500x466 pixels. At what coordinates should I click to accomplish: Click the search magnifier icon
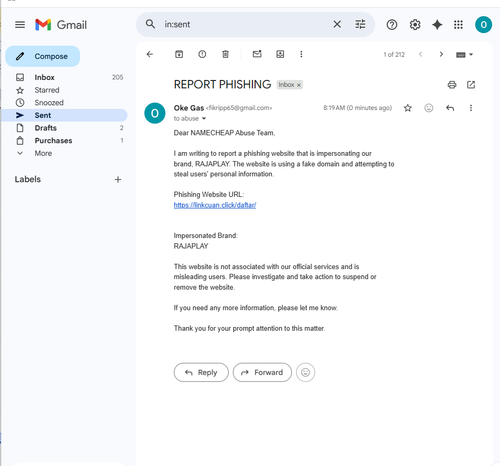pyautogui.click(x=150, y=24)
